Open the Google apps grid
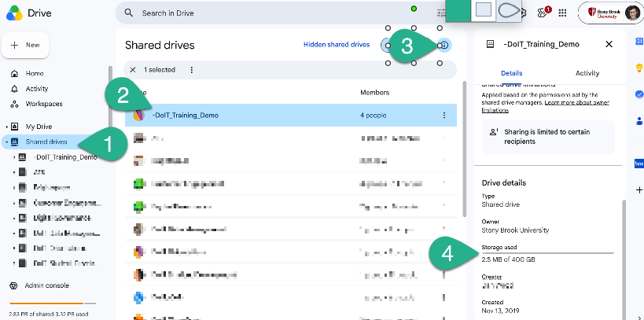 pos(563,13)
